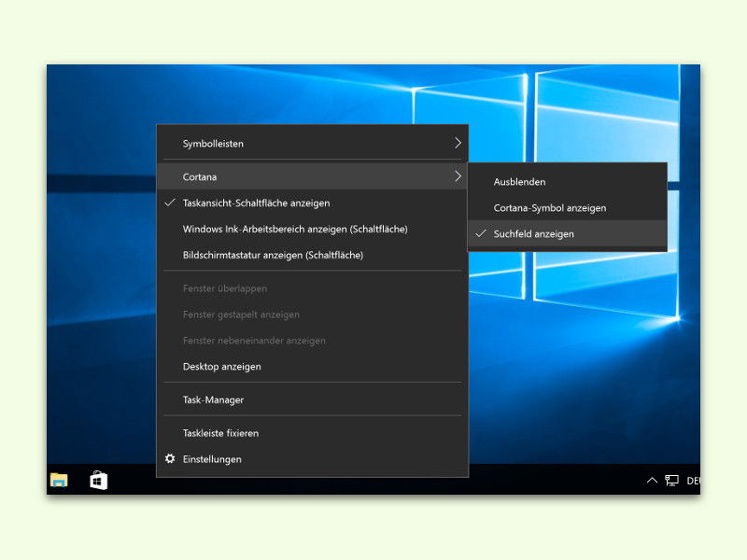Launch the Microsoft Store taskbar icon
747x560 pixels.
pyautogui.click(x=99, y=480)
